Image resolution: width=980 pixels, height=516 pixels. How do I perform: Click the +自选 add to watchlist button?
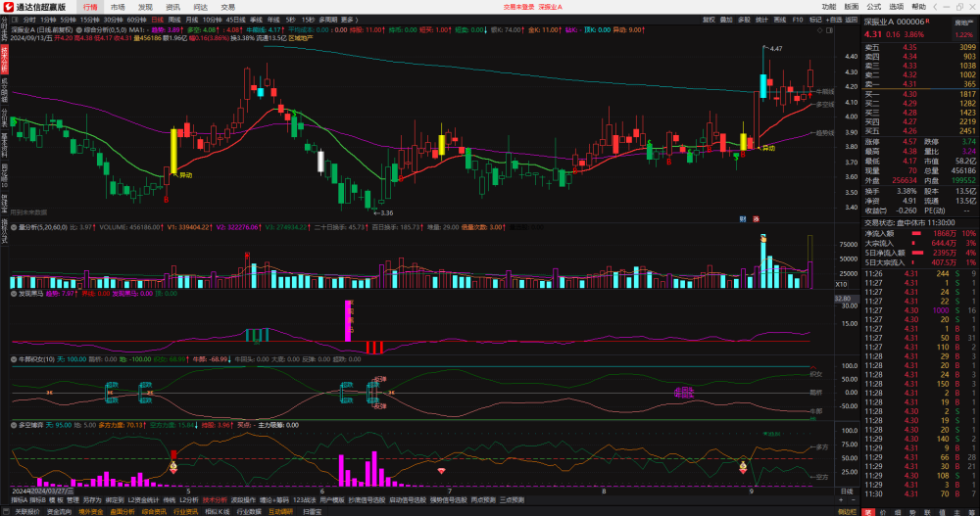click(x=834, y=20)
